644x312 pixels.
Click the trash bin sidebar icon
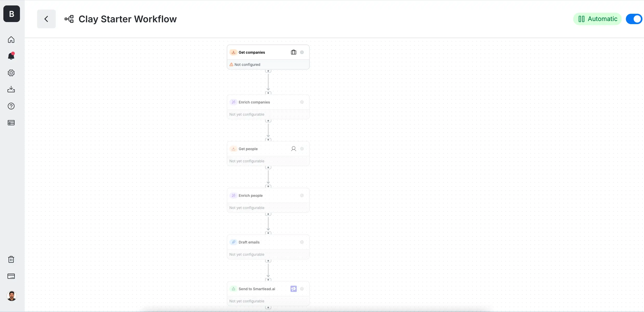click(11, 259)
